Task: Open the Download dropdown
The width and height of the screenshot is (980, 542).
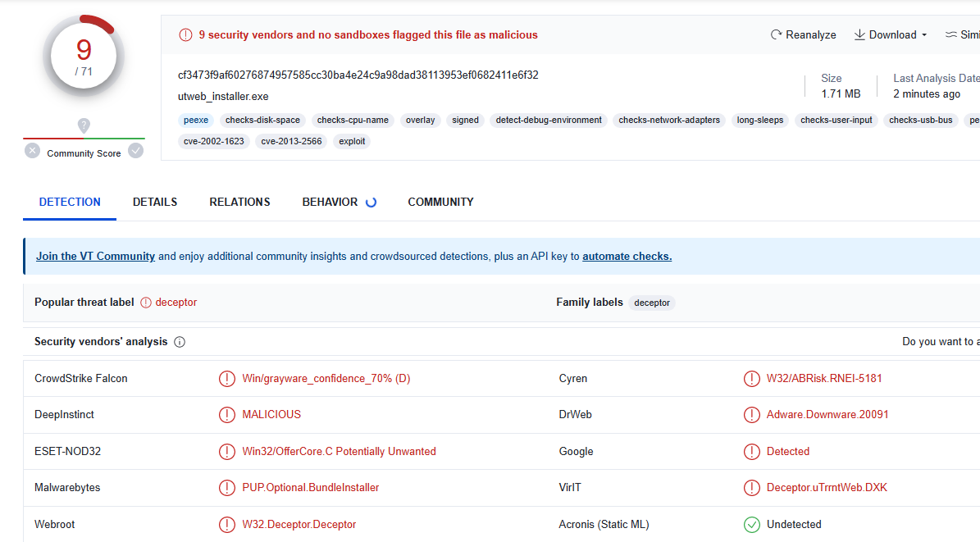Action: coord(891,35)
